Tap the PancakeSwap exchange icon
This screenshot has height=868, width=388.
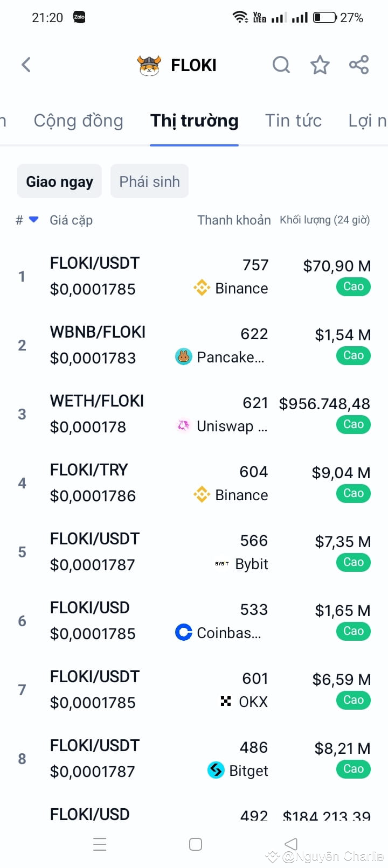[x=184, y=356]
